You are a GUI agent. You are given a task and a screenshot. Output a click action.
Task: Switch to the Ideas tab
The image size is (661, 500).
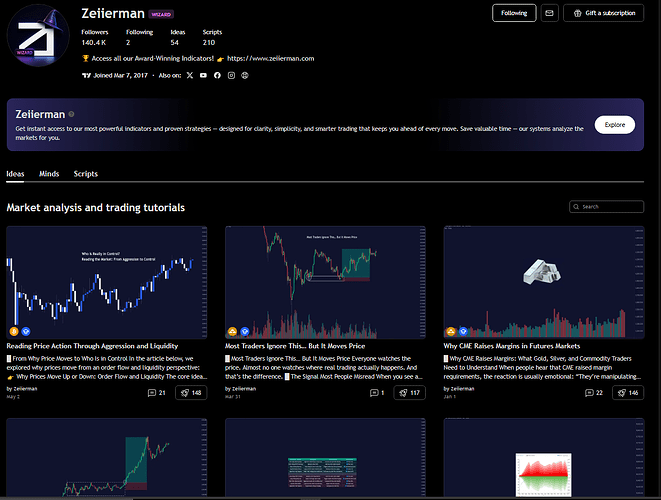[15, 174]
